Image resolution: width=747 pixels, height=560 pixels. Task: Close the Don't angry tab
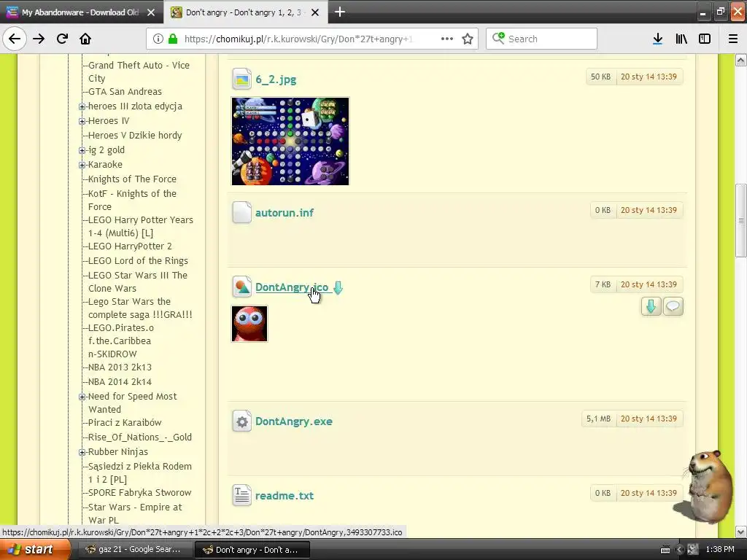coord(315,12)
